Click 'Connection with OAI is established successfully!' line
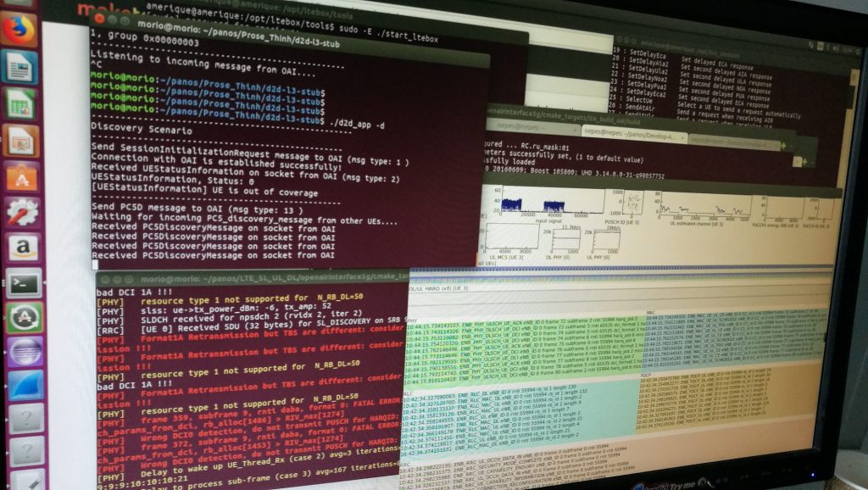Screen dimensions: 868x490 tap(216, 162)
